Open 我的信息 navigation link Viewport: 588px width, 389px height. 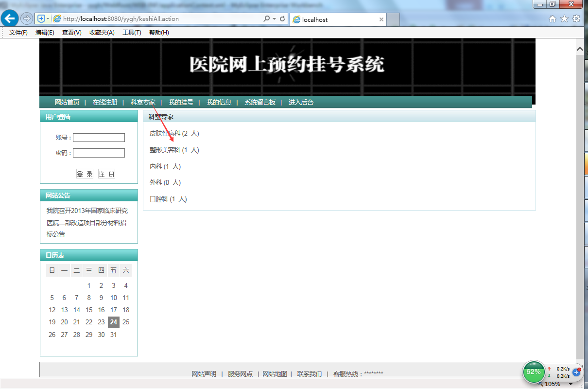[x=219, y=102]
